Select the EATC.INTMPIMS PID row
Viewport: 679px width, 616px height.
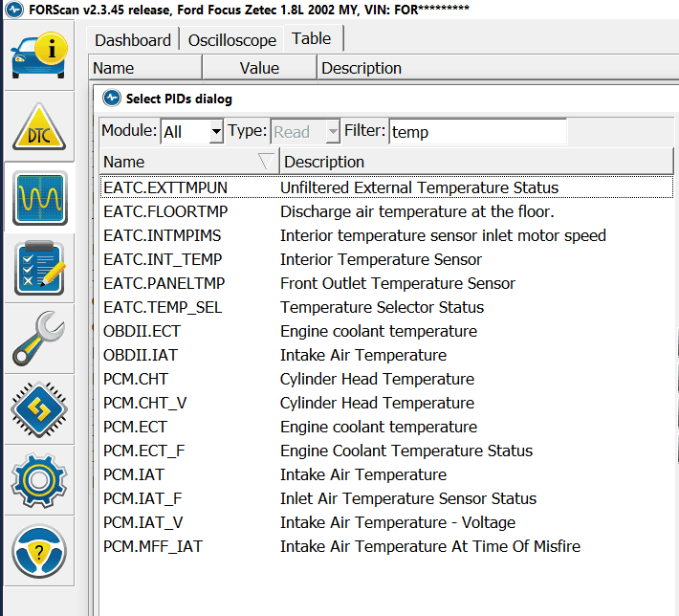pos(386,235)
